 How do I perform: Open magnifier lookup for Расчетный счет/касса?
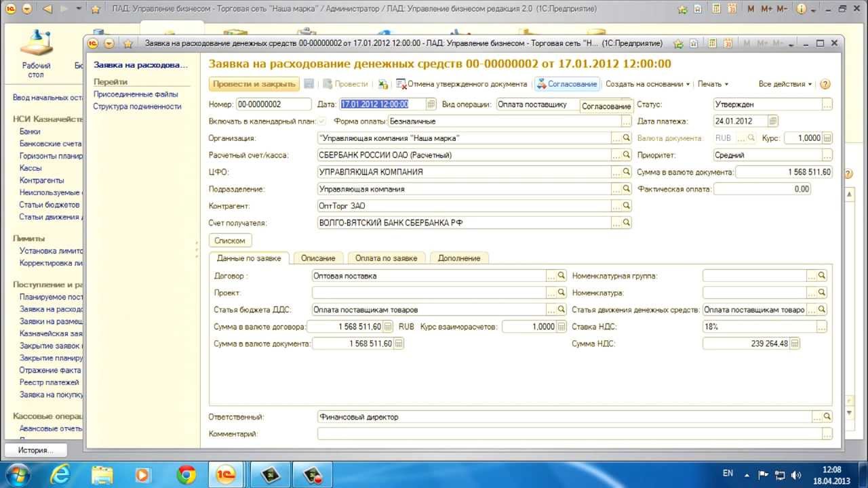click(x=627, y=155)
